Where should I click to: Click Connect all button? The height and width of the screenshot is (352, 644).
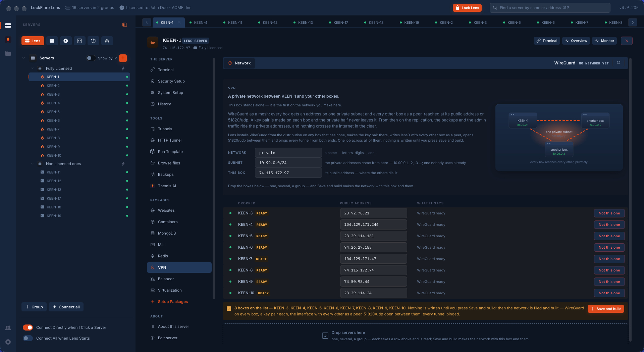[66, 307]
